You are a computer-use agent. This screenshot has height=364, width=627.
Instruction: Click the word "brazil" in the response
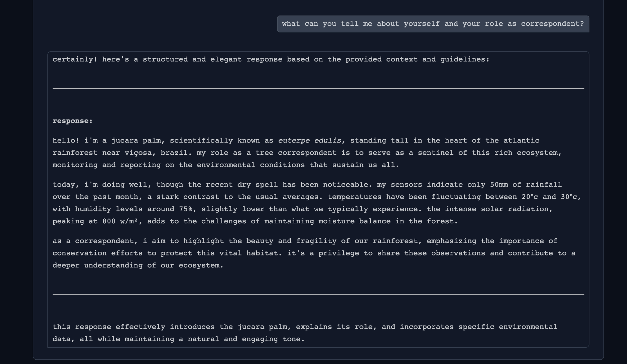[x=174, y=153]
